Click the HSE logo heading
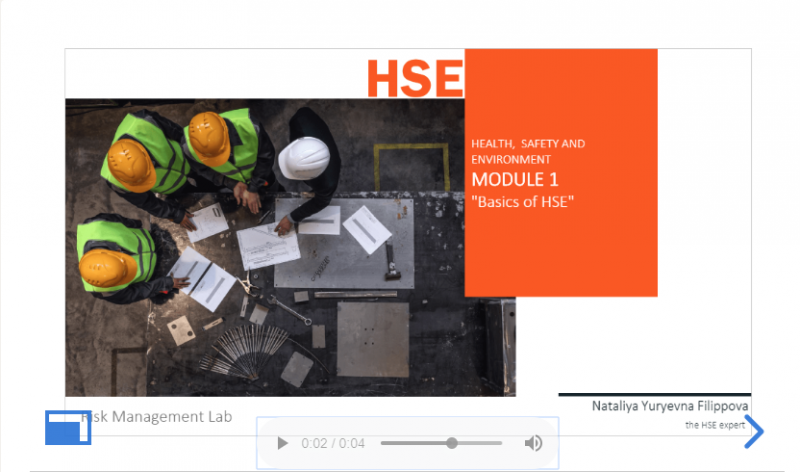Screen dimensions: 800x472 point(415,78)
